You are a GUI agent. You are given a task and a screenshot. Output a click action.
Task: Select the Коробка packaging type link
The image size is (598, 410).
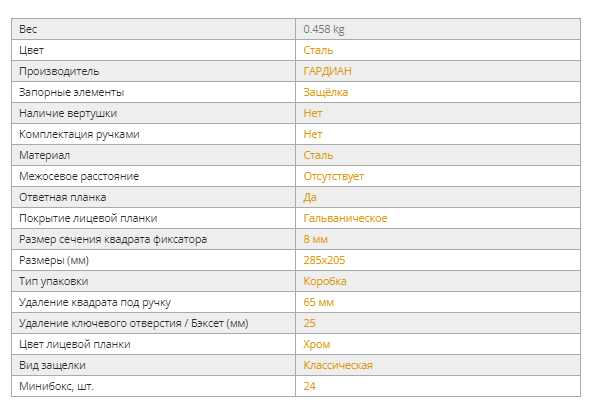[x=325, y=281]
